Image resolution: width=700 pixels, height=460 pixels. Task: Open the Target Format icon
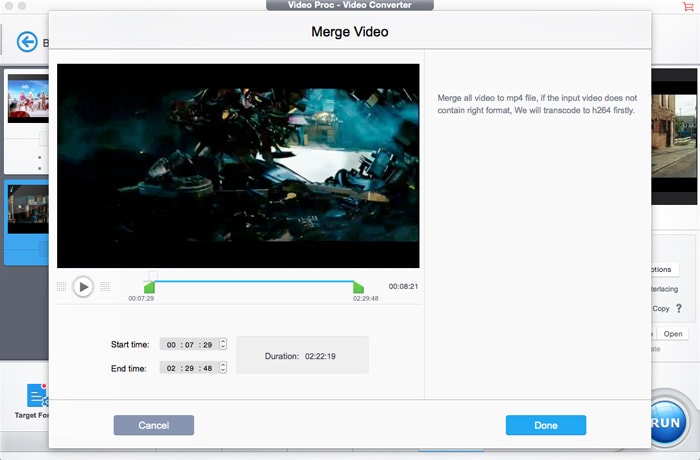(x=38, y=395)
